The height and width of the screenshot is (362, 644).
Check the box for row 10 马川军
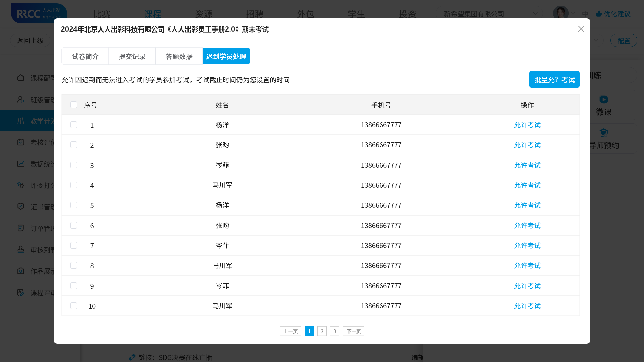click(74, 306)
